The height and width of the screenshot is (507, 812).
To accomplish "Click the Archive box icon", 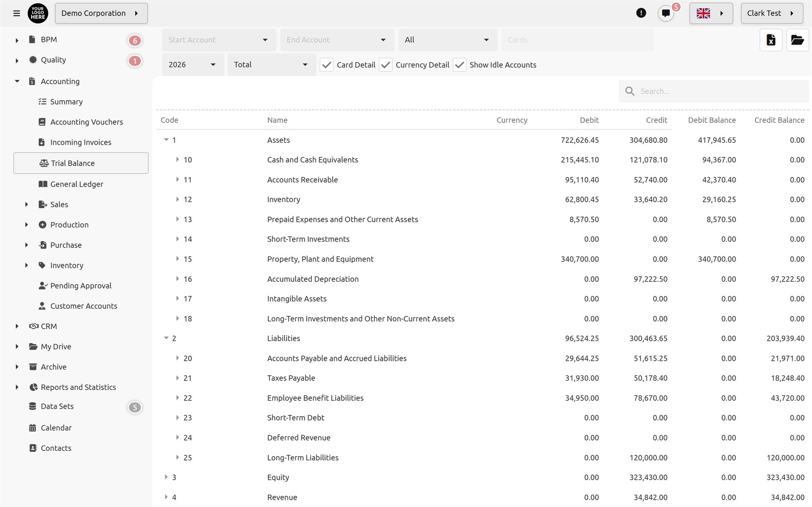I will (x=33, y=367).
